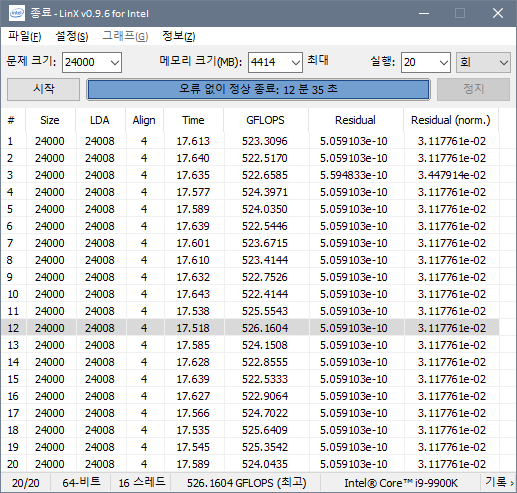
Task: Select GFLOPS value 524.3971 in row 4
Action: point(265,192)
